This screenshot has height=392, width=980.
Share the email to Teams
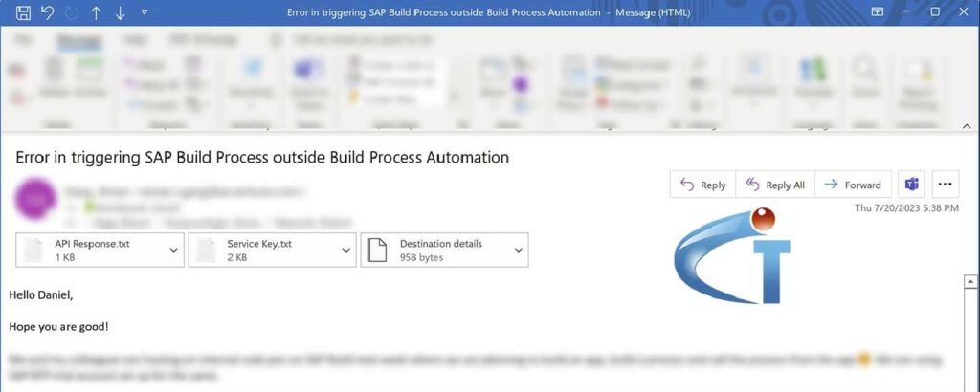point(912,185)
